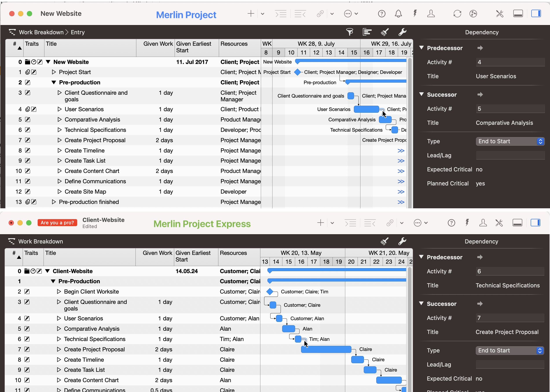Click the lightning bolt icon in Merlin Project toolbar

415,13
